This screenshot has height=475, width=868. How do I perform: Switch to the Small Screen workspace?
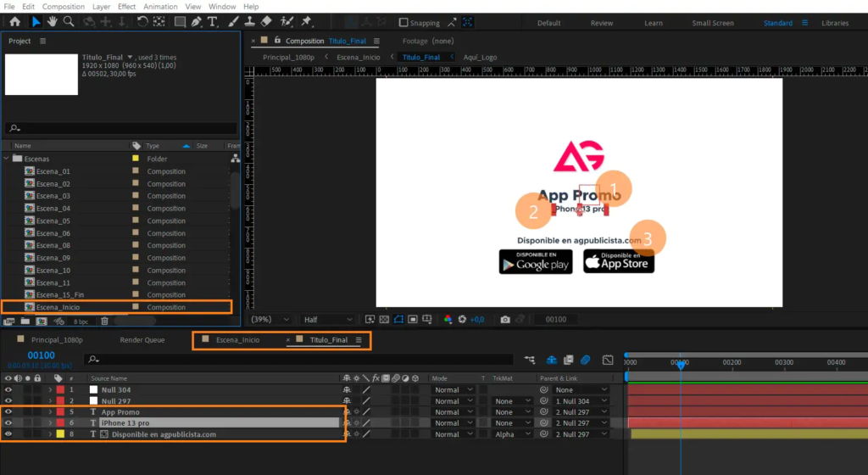(713, 23)
